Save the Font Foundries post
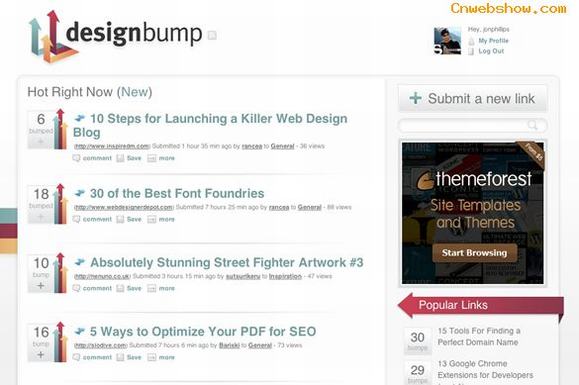The height and width of the screenshot is (385, 579). click(x=129, y=219)
